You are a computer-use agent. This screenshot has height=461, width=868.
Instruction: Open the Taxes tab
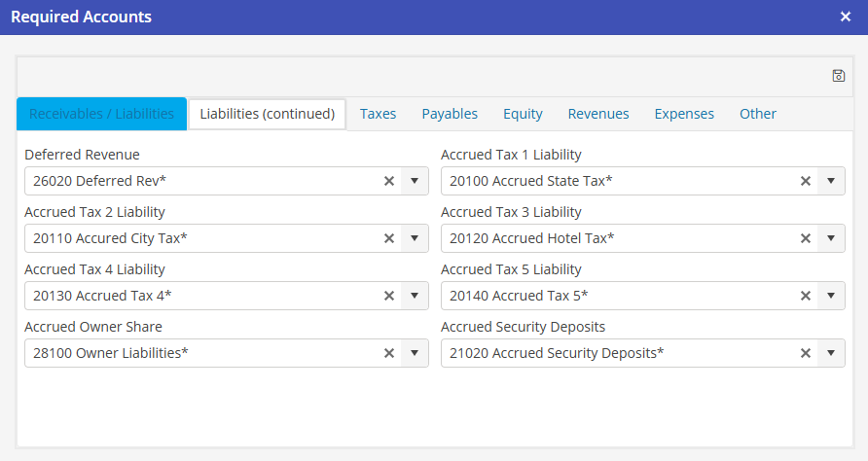coord(378,114)
